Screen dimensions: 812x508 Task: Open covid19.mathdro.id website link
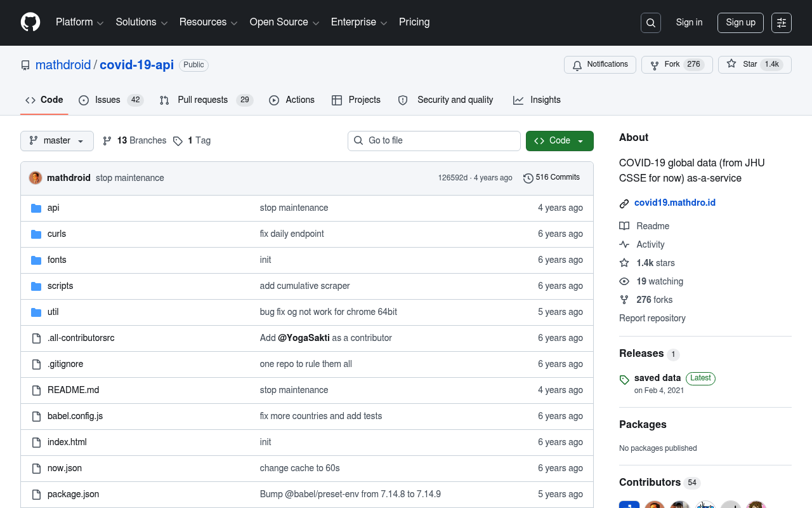[675, 203]
